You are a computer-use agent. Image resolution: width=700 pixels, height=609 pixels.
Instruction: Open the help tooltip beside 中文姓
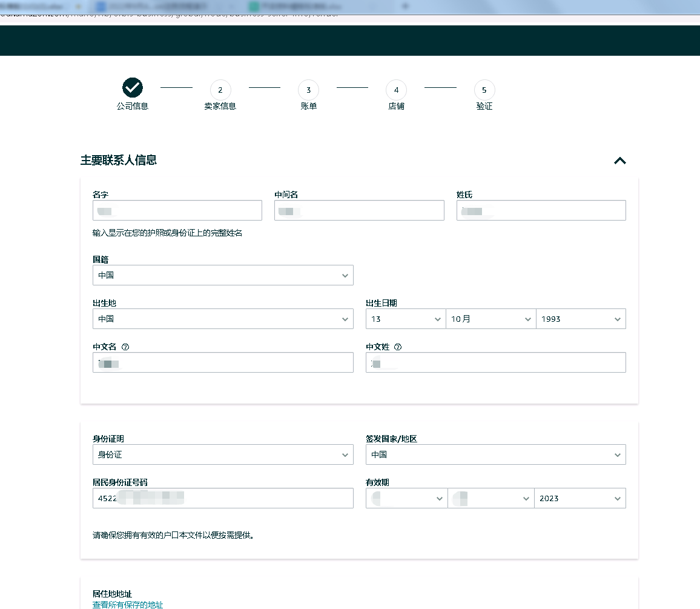coord(398,347)
